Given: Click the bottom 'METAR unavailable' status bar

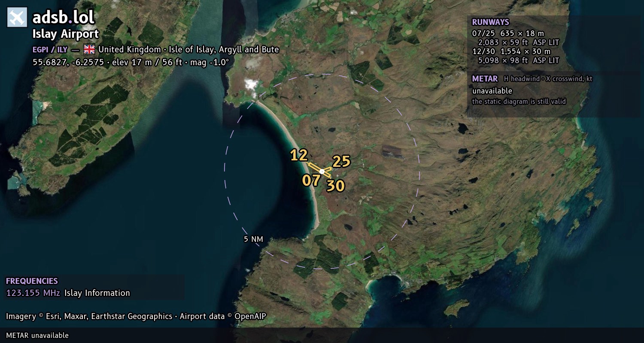Looking at the screenshot, I should click(322, 335).
